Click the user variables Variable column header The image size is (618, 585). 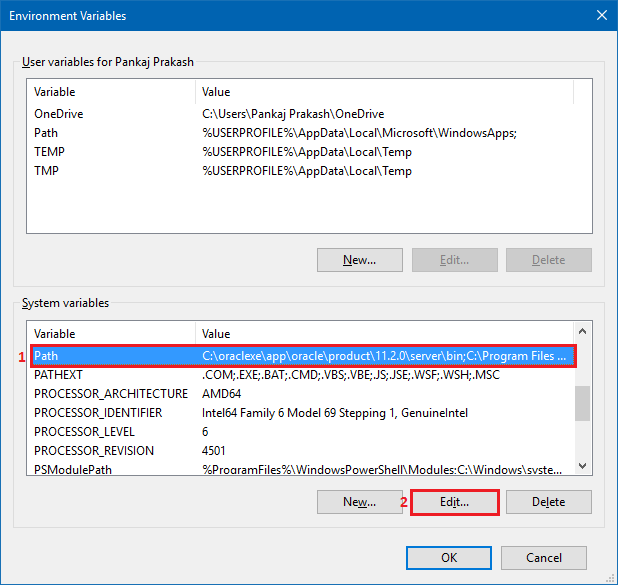pyautogui.click(x=111, y=92)
